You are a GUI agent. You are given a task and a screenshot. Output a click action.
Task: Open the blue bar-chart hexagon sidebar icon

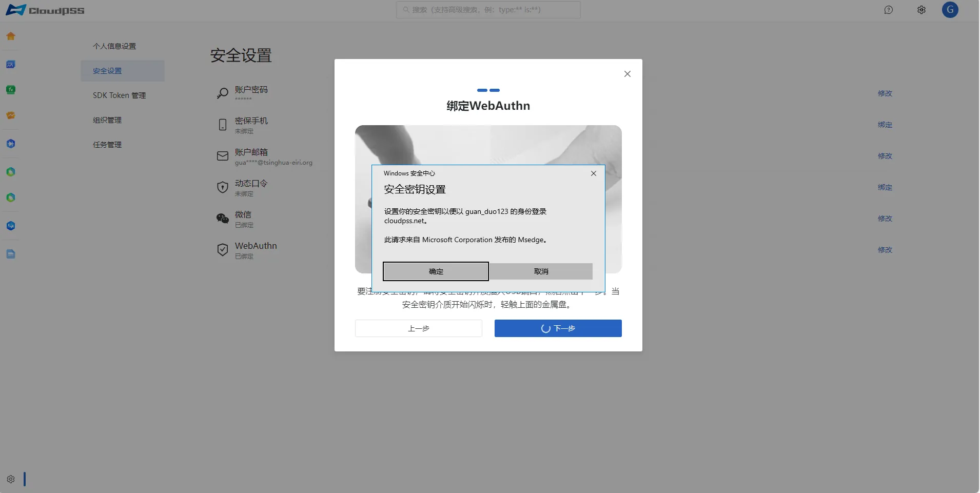[11, 226]
